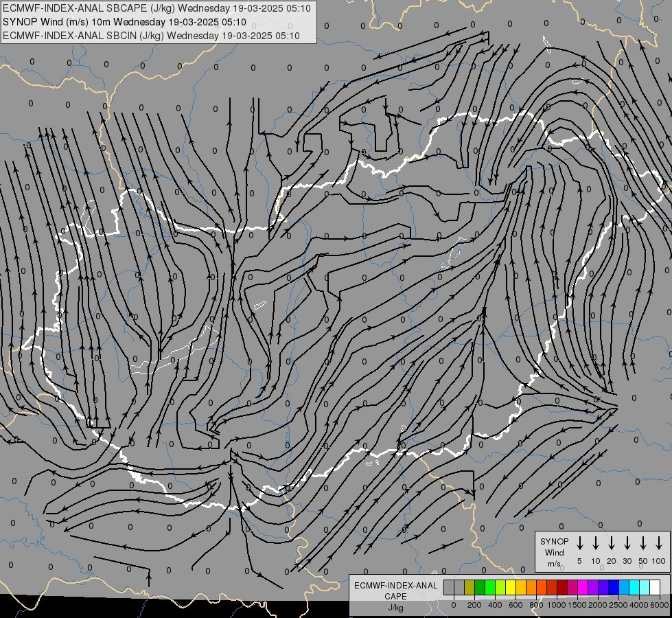The width and height of the screenshot is (672, 618).
Task: Pick the purple swatch left of 2000 tick
Action: tap(592, 587)
